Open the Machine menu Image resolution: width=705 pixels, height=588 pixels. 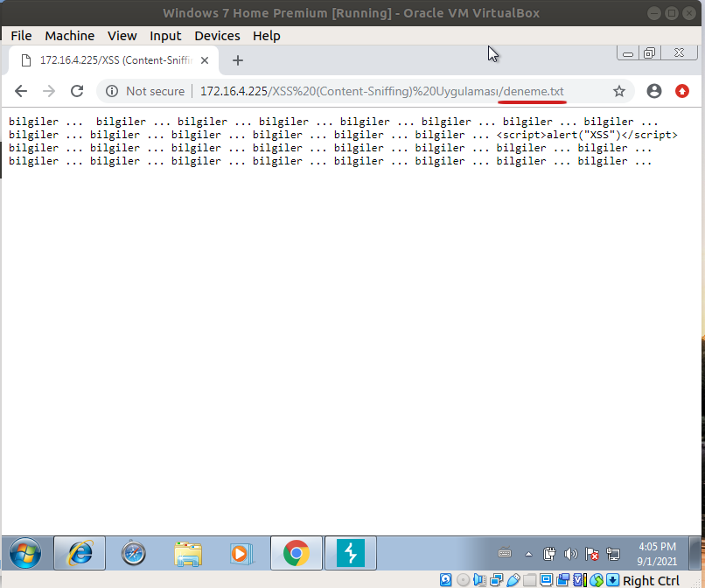coord(70,36)
